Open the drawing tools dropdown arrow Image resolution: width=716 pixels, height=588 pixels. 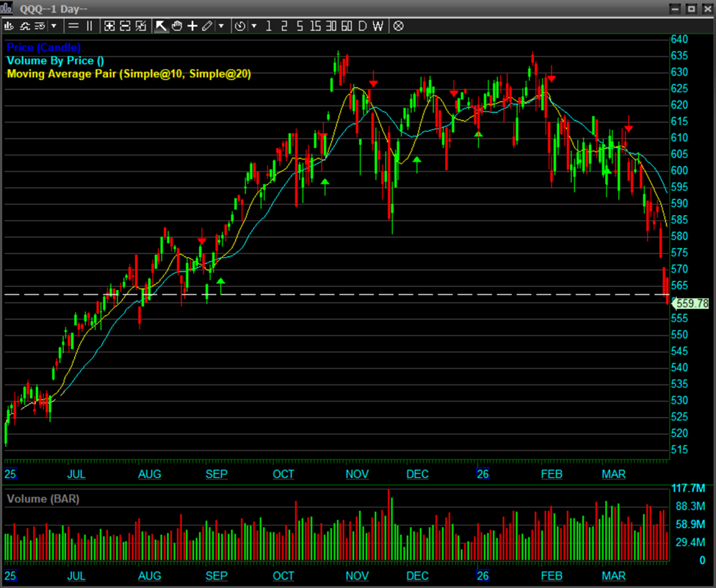pos(221,26)
